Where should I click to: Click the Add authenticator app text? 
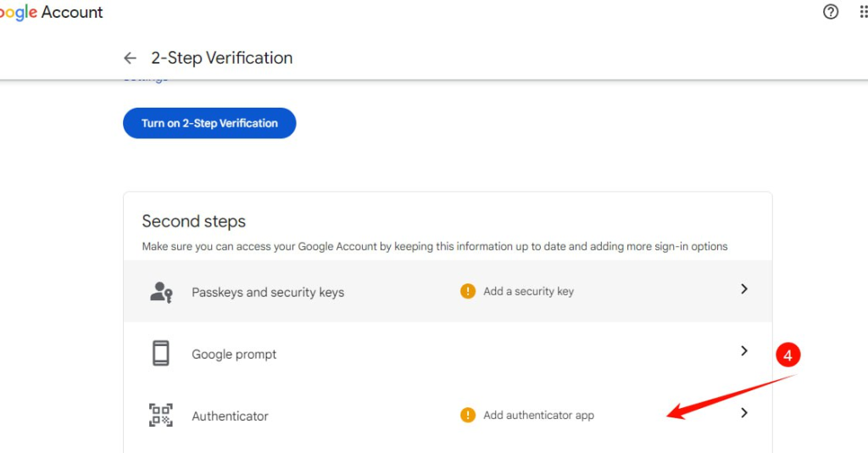pos(538,415)
